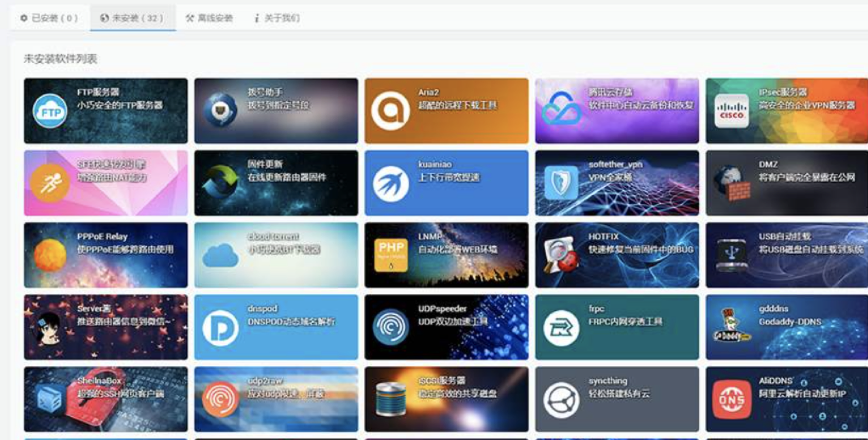This screenshot has height=440, width=868.
Task: Click the 快速修复当前固件中的BUG description
Action: [x=641, y=249]
